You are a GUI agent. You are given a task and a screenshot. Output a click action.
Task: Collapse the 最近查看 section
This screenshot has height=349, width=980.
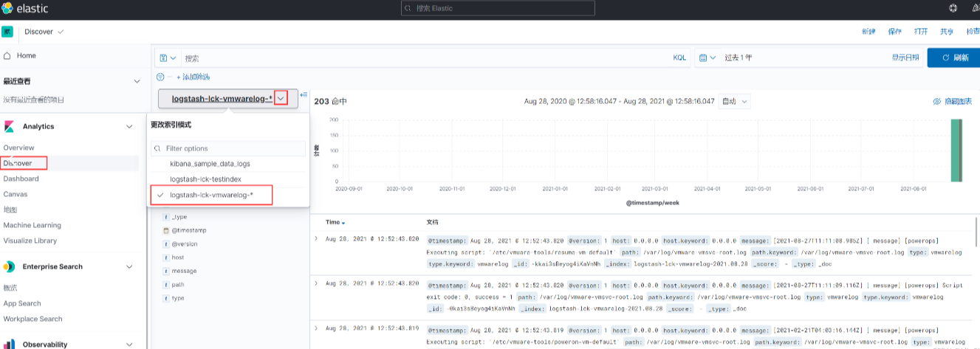tap(136, 81)
